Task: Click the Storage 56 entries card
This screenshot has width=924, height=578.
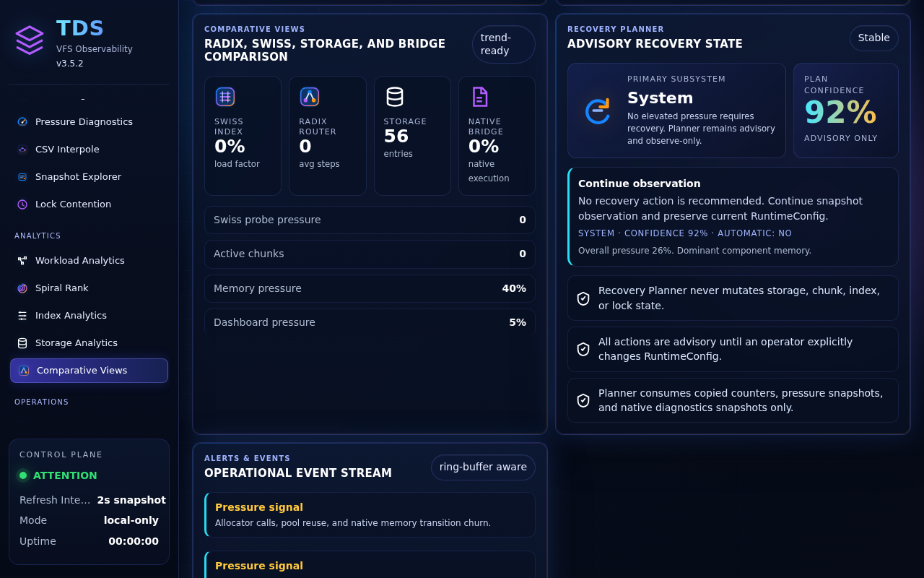Action: pos(412,136)
